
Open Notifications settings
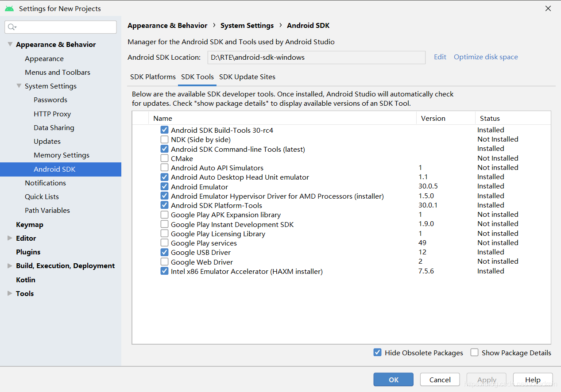pyautogui.click(x=45, y=183)
